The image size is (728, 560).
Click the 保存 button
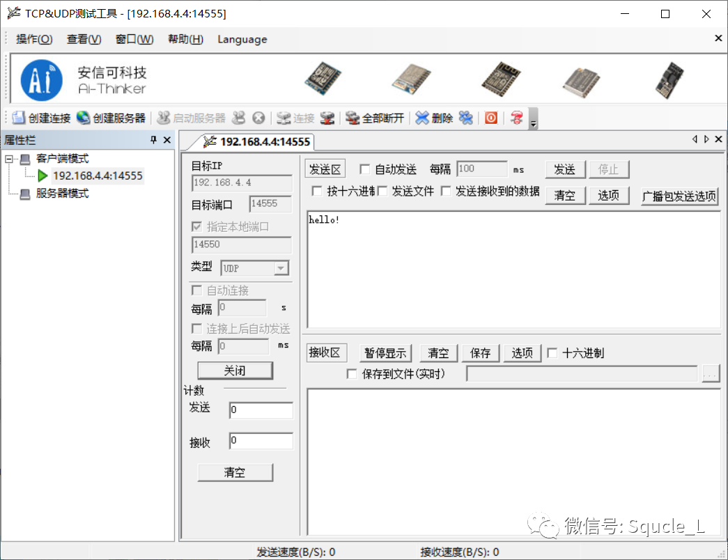pyautogui.click(x=481, y=353)
